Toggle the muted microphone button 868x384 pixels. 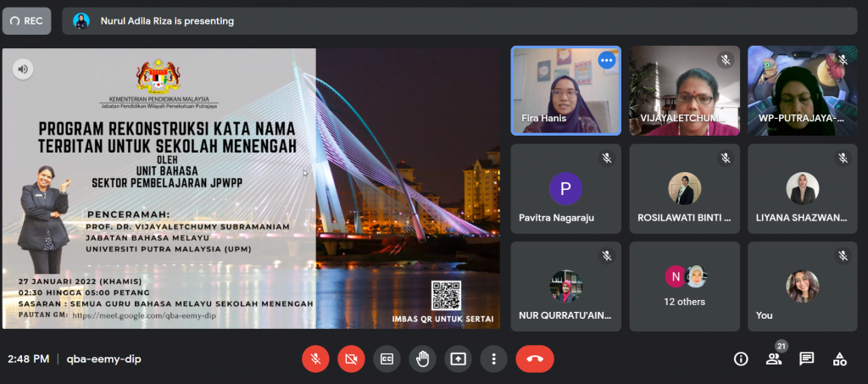315,359
